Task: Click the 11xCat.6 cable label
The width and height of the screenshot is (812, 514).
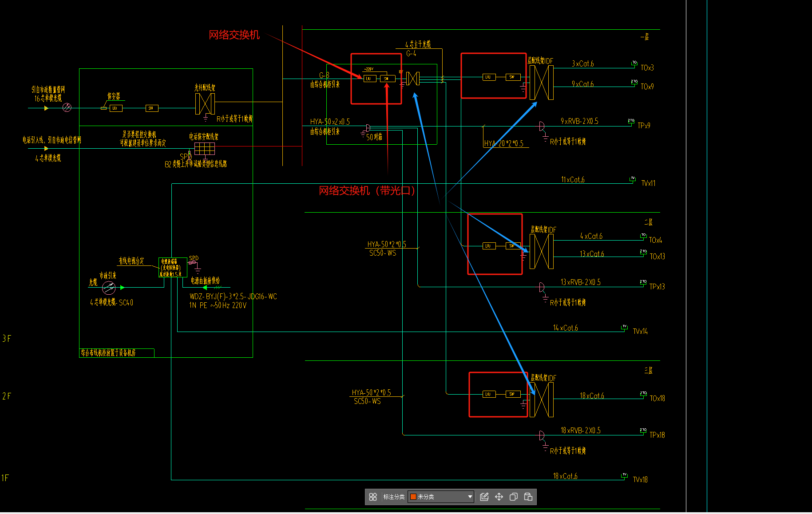Action: point(573,180)
